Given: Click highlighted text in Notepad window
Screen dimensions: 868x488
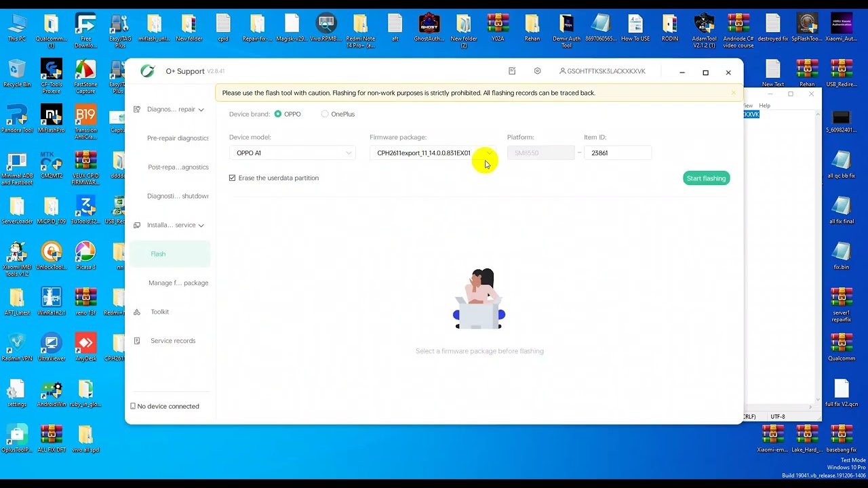Looking at the screenshot, I should [x=751, y=114].
